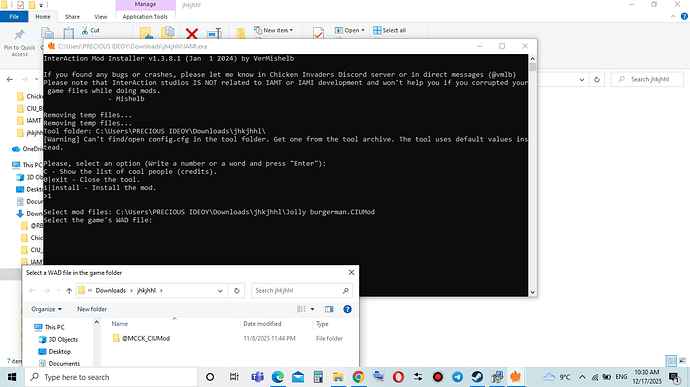
Task: Click the orange IAMI app taskbar icon
Action: point(516,377)
